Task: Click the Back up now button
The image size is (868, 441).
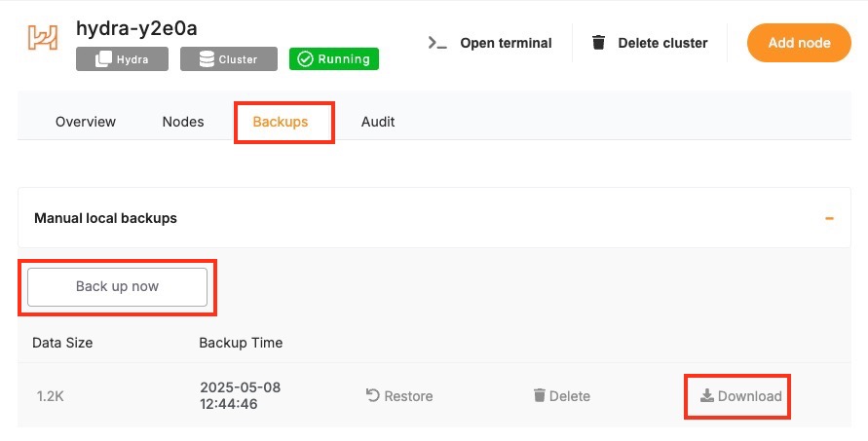Action: pyautogui.click(x=117, y=286)
